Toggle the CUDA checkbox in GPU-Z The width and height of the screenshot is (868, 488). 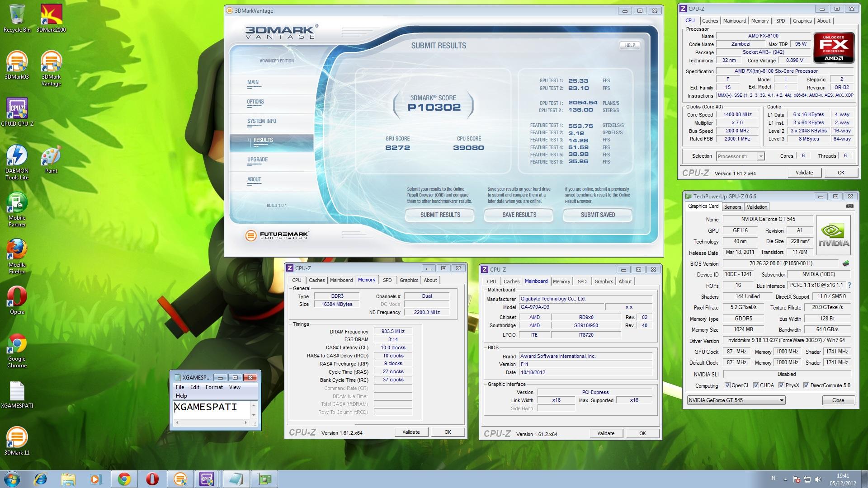756,385
